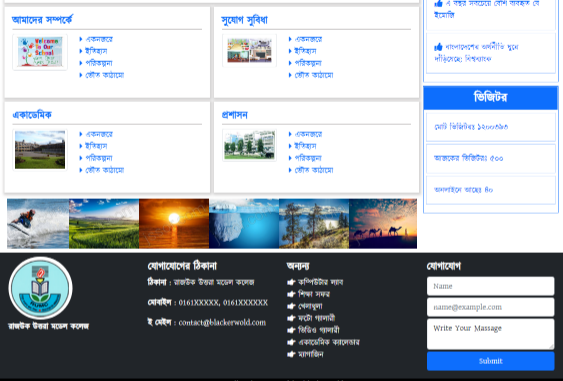Open the একাডেমিক ক্যালেন্ডার footer link
563x381 pixels.
click(329, 342)
